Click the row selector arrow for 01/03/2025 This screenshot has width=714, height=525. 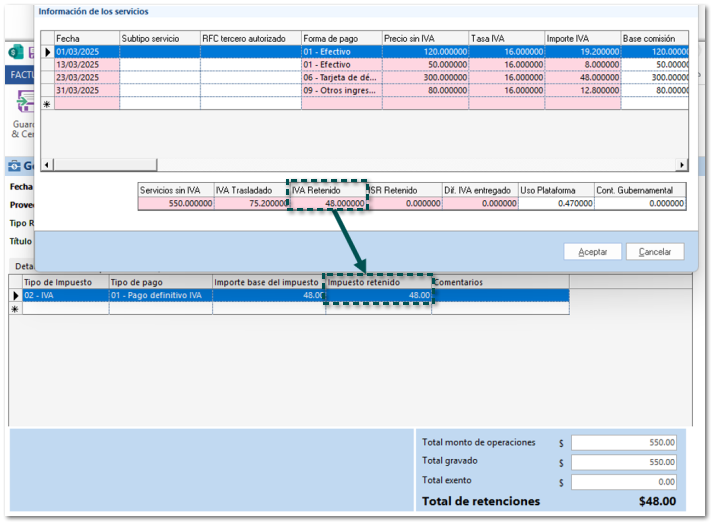47,51
